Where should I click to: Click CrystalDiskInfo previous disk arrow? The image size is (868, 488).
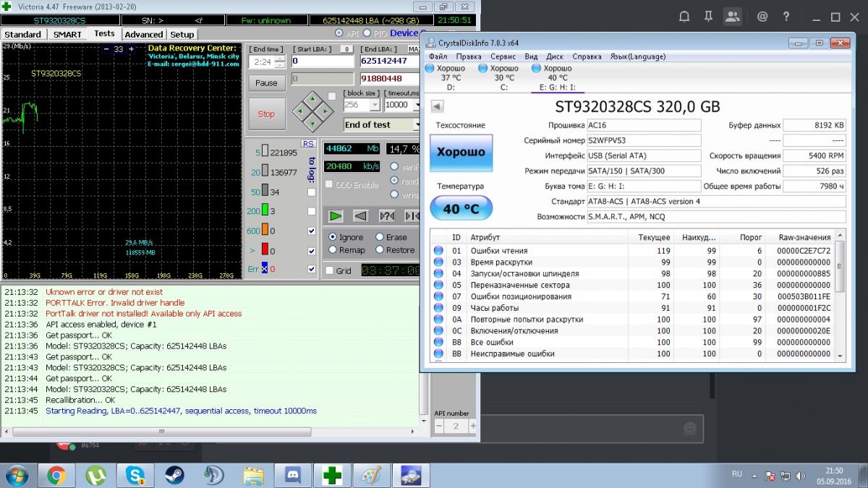tap(437, 106)
